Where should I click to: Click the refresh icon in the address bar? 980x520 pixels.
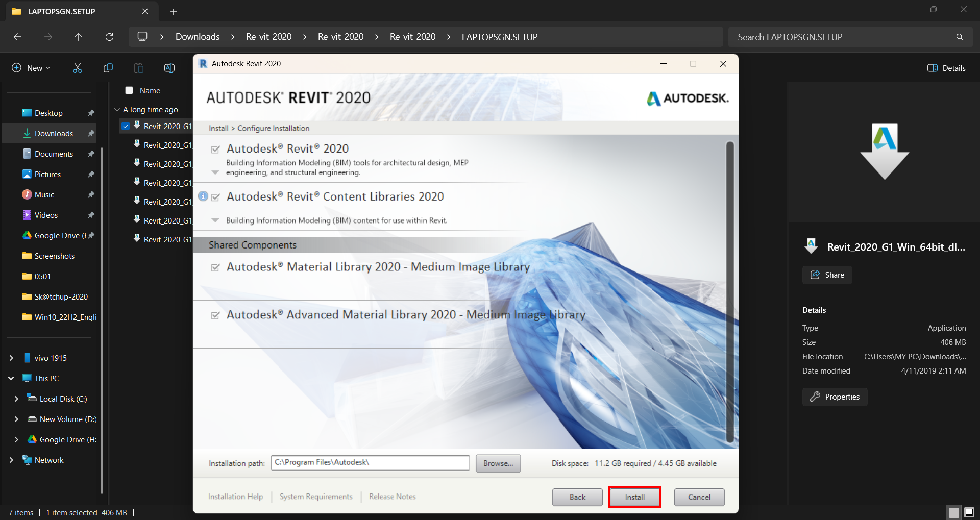pos(109,37)
